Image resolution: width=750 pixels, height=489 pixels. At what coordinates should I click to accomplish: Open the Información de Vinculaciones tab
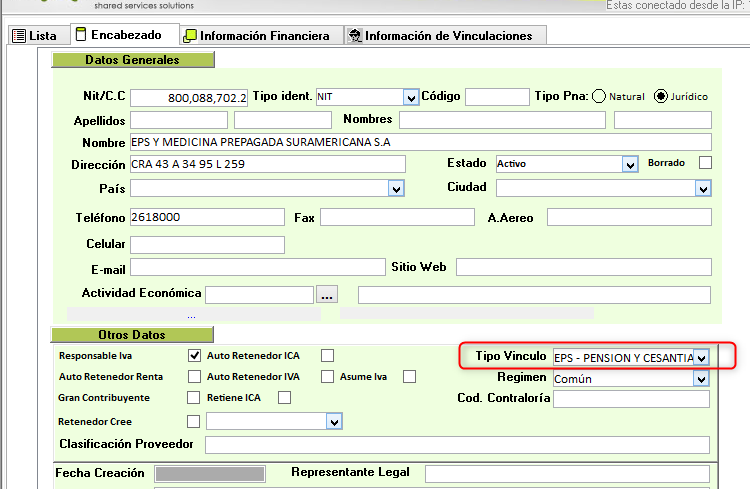point(439,35)
